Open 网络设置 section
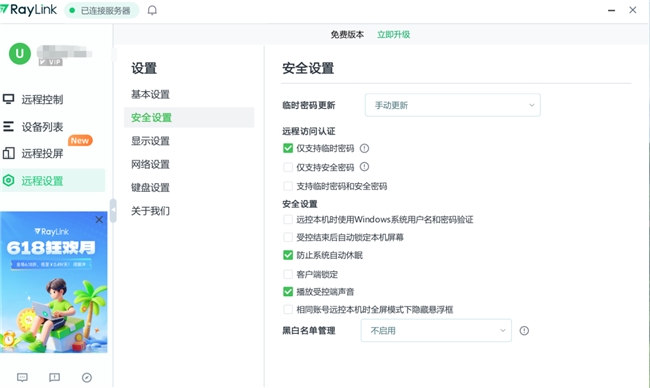 click(150, 165)
